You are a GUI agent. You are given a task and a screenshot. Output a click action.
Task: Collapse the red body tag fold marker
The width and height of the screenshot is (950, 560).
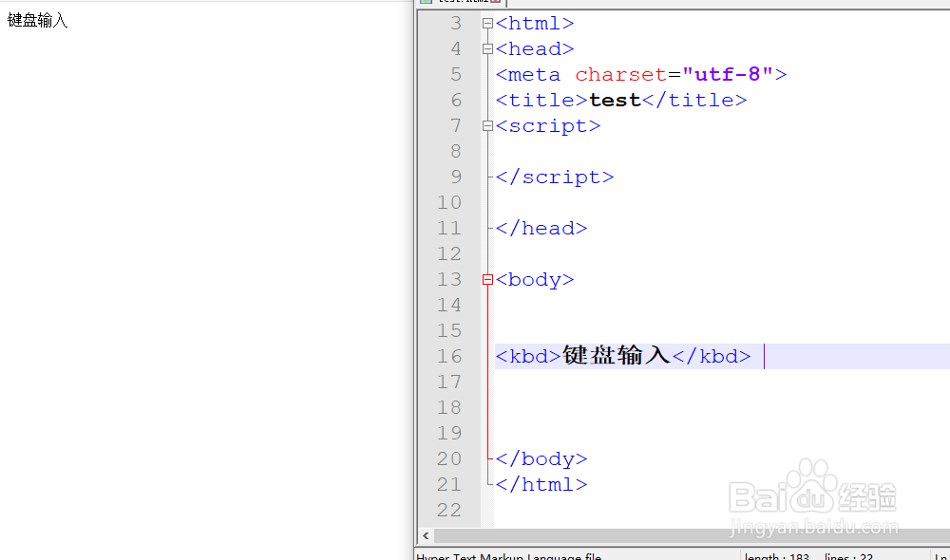pos(487,280)
